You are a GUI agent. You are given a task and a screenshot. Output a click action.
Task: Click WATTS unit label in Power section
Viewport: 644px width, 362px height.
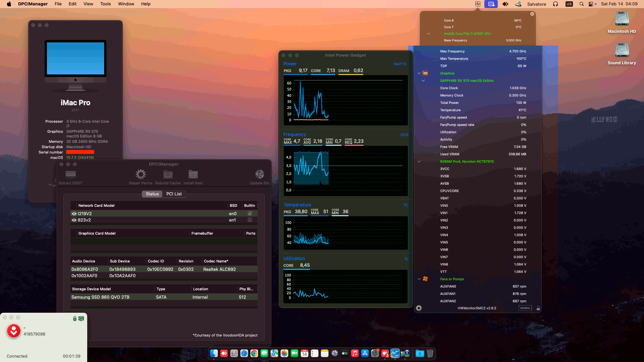coord(400,64)
